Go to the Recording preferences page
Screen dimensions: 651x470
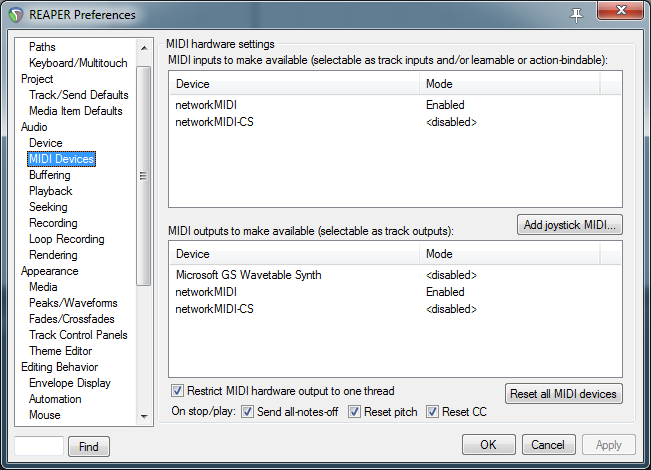pos(53,223)
